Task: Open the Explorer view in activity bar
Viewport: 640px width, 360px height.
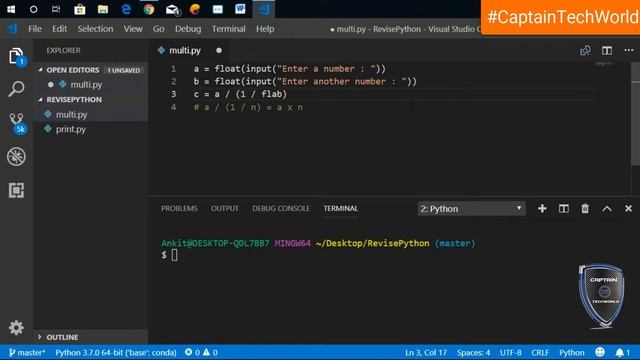Action: pyautogui.click(x=16, y=56)
